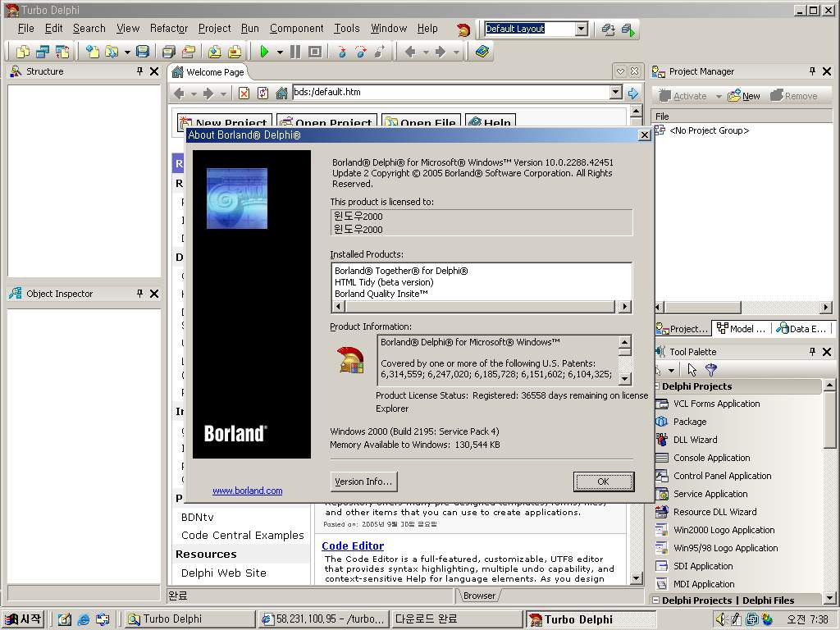The width and height of the screenshot is (840, 630).
Task: Click the Stop red X browser icon
Action: (x=244, y=94)
